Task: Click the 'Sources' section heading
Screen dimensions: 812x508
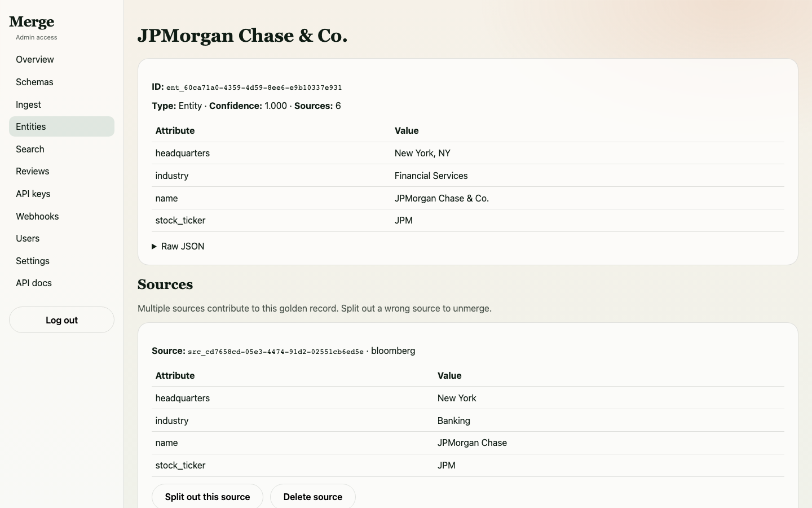Action: coord(165,284)
